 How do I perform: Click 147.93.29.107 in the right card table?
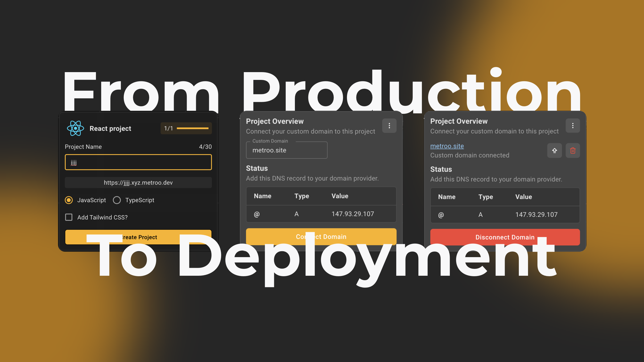coord(537,214)
